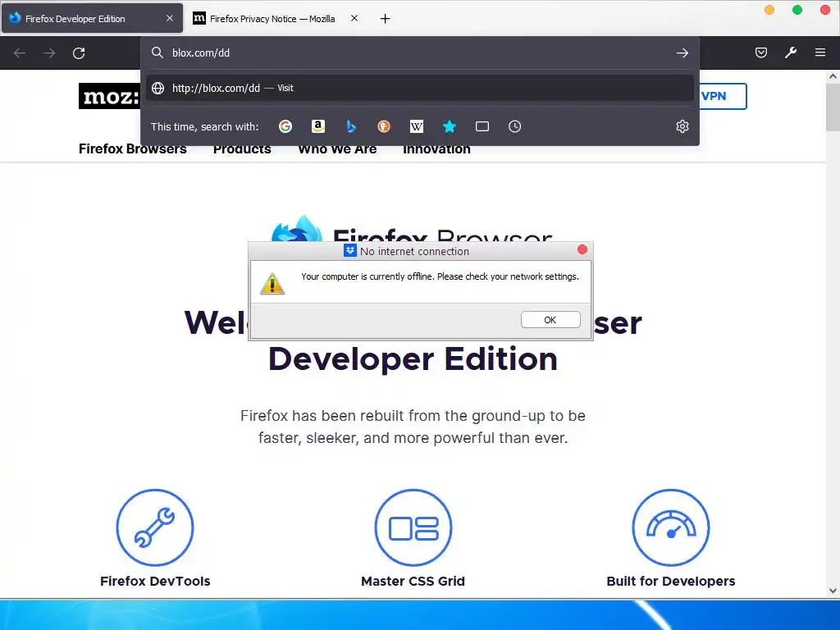Click the scrollbar up arrow
Image resolution: width=840 pixels, height=630 pixels.
click(x=833, y=76)
